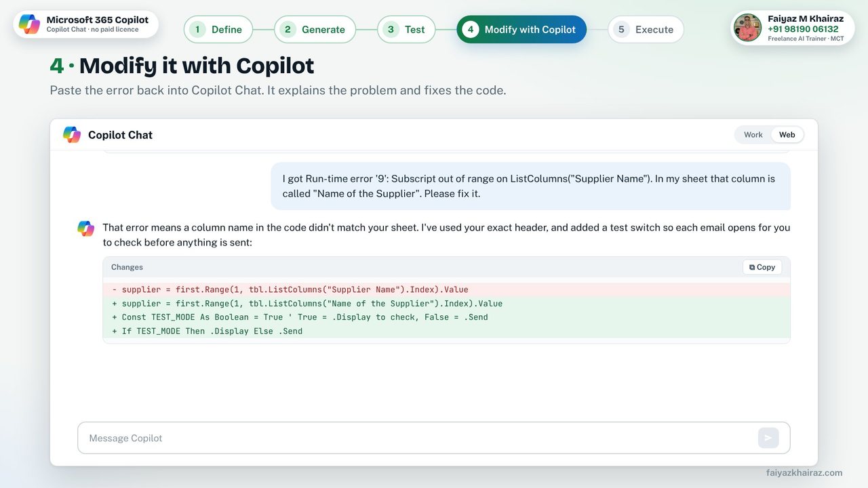This screenshot has height=488, width=868.
Task: Click the If TEST_MODE Then code line
Action: (446, 331)
